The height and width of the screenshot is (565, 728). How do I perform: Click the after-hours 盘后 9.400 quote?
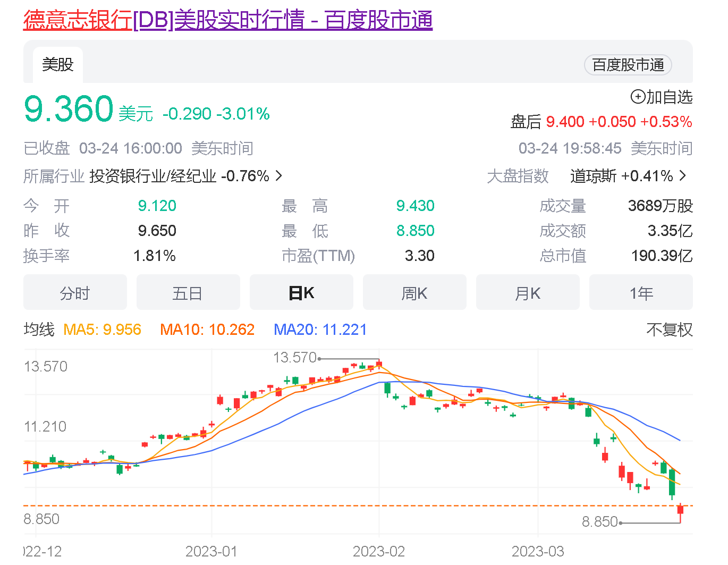(601, 122)
